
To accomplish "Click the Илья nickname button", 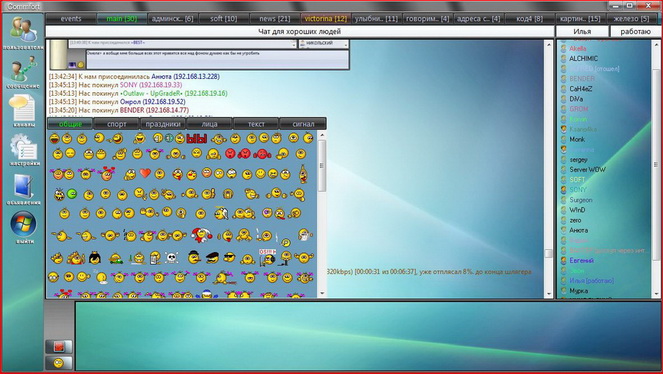I will click(x=582, y=32).
